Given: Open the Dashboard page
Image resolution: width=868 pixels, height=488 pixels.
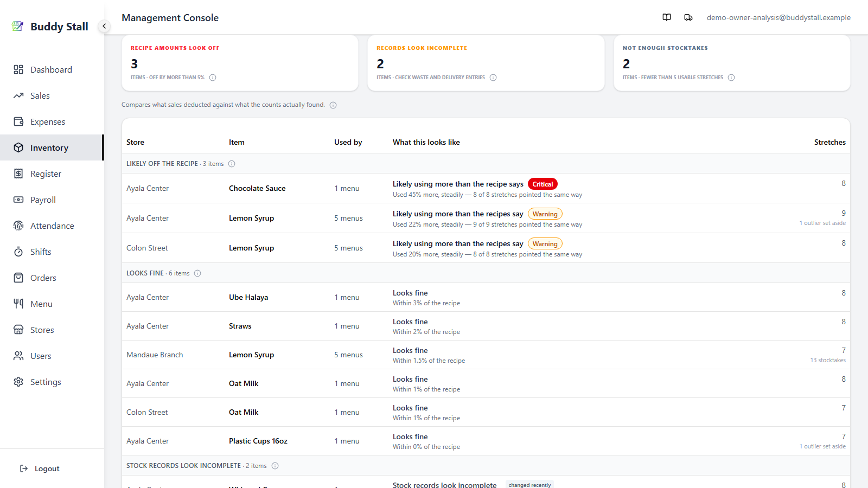Looking at the screenshot, I should [x=52, y=69].
